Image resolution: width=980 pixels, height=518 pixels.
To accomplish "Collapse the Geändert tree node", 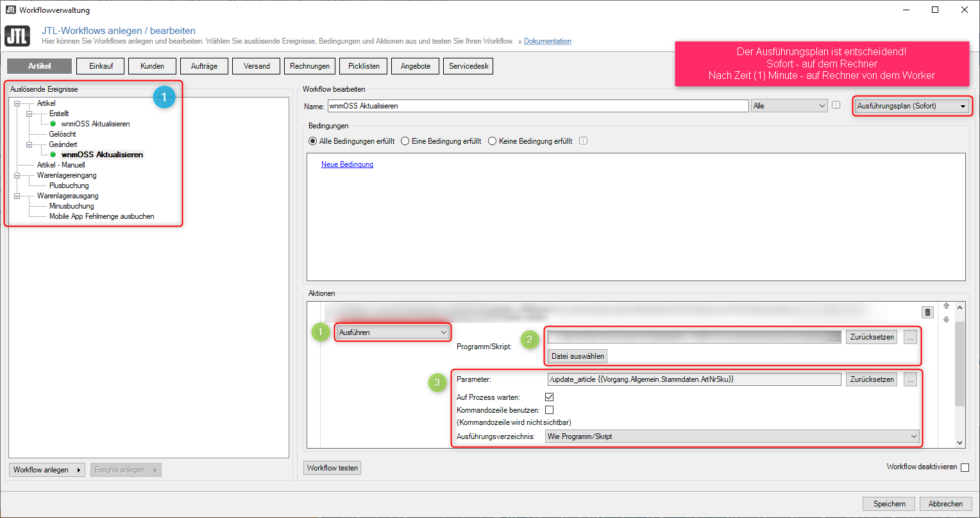I will coord(29,144).
